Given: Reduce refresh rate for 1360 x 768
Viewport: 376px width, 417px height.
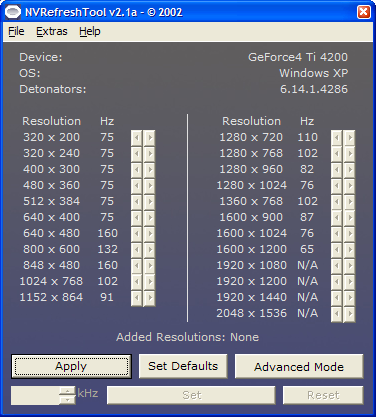Looking at the screenshot, I should [x=337, y=202].
